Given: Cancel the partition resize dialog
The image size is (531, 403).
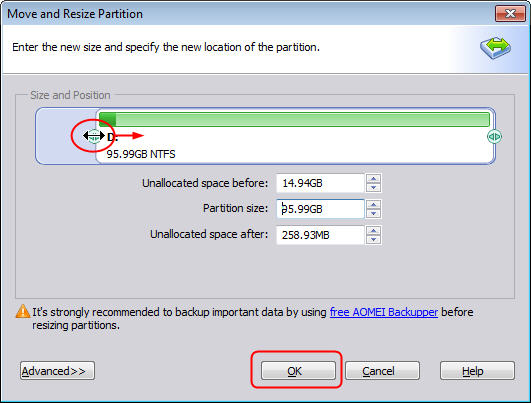Looking at the screenshot, I should pos(382,371).
